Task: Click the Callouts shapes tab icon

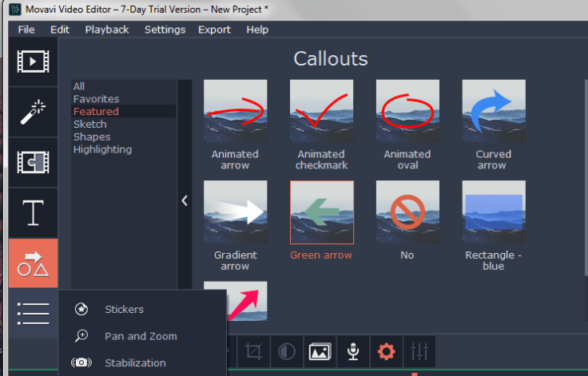Action: 33,263
